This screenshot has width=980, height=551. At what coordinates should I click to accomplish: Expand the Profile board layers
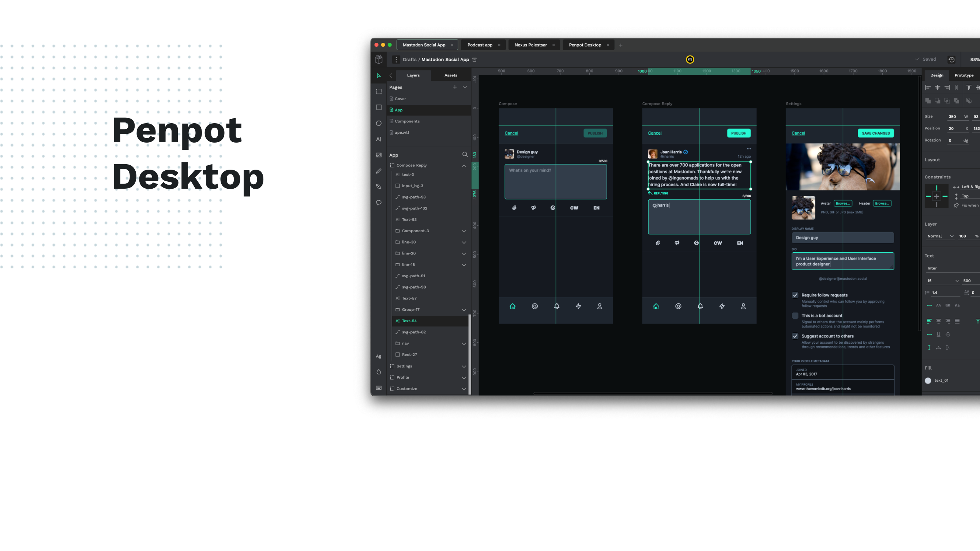point(464,378)
